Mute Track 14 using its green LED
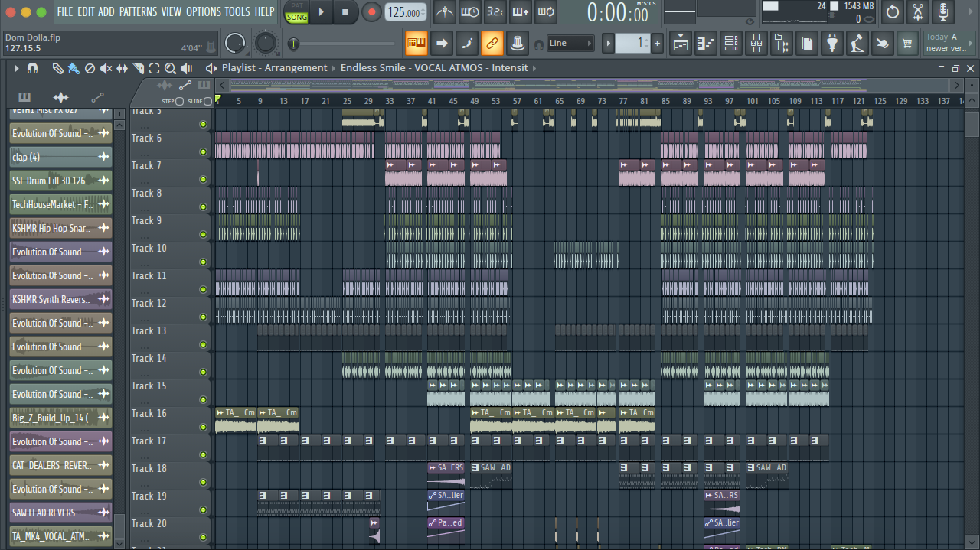Viewport: 980px width, 550px height. tap(203, 372)
